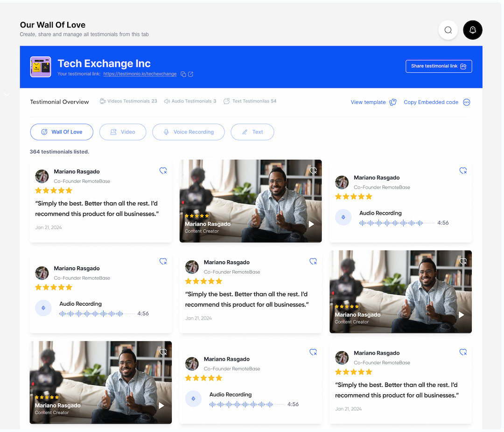Click "Mariano Rasgado" name on second-row video
Image resolution: width=504 pixels, height=432 pixels.
click(x=358, y=315)
